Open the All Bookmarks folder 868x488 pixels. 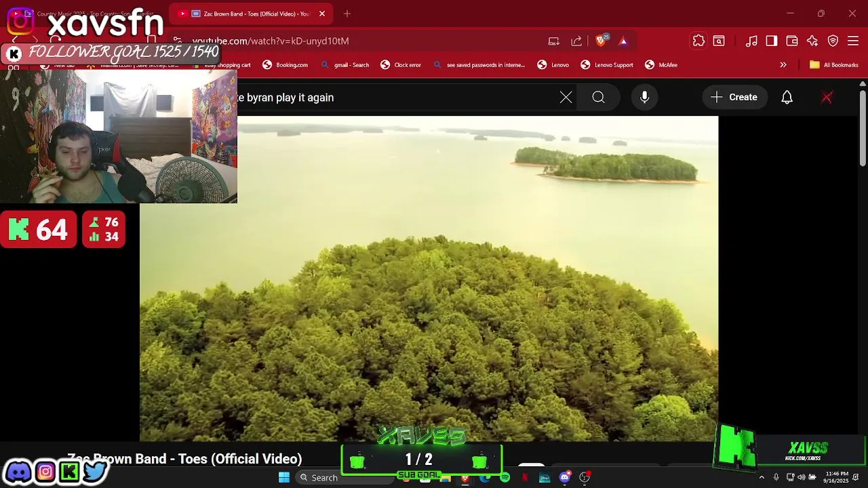pos(834,65)
